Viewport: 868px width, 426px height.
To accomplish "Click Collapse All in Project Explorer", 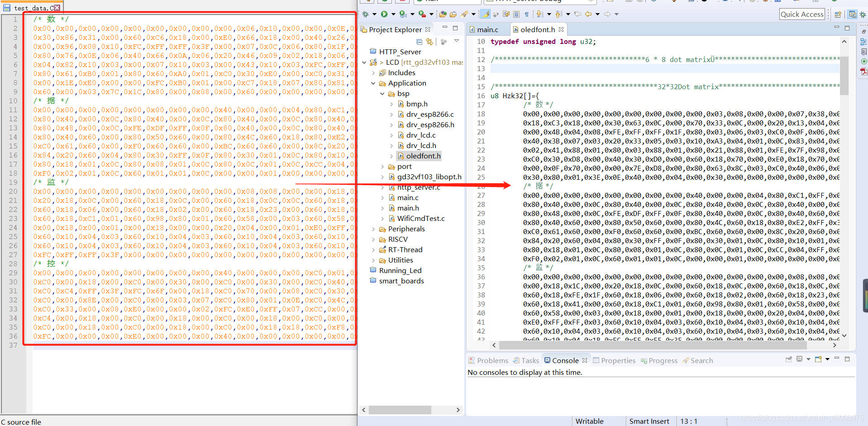I will 419,42.
